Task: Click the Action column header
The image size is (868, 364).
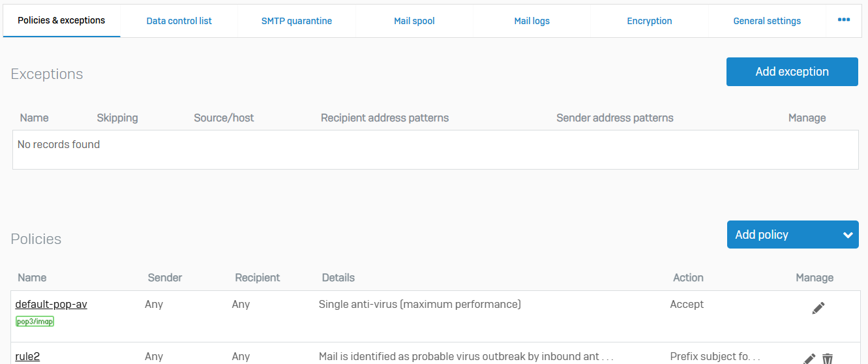Action: pos(688,277)
